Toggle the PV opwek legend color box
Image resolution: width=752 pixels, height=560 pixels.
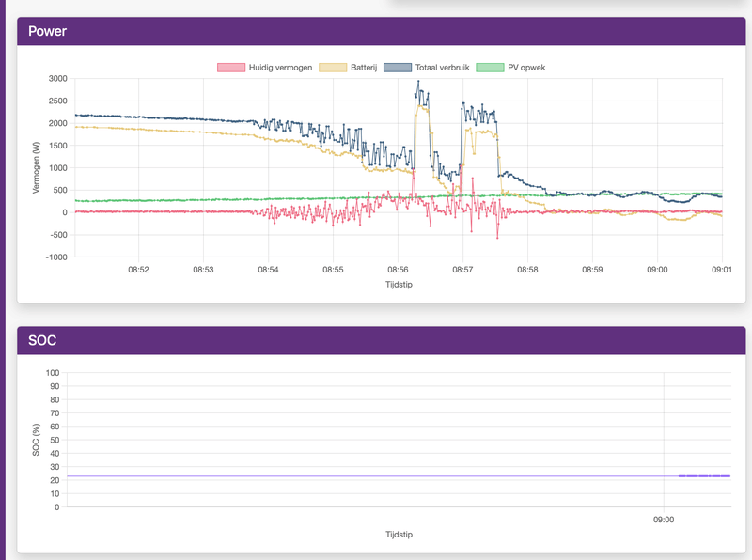490,68
